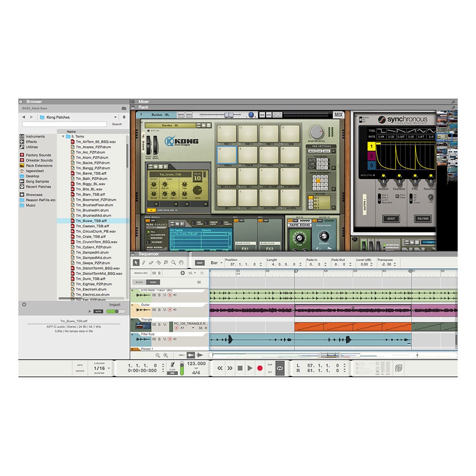This screenshot has width=476, height=476.
Task: Click the MIX button on Kong device
Action: click(x=338, y=115)
